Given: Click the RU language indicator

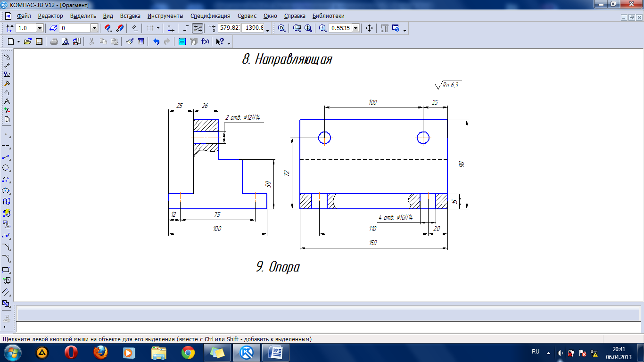Looking at the screenshot, I should [536, 352].
